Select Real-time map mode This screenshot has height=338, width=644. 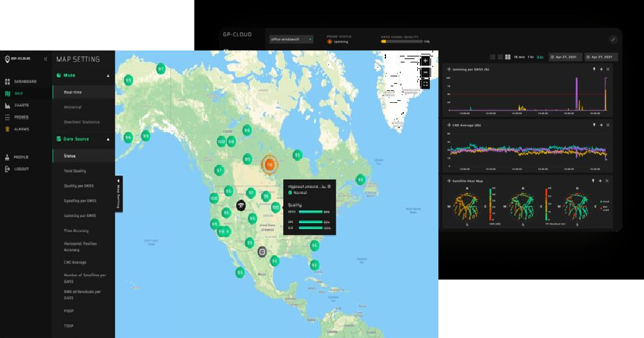coord(73,92)
